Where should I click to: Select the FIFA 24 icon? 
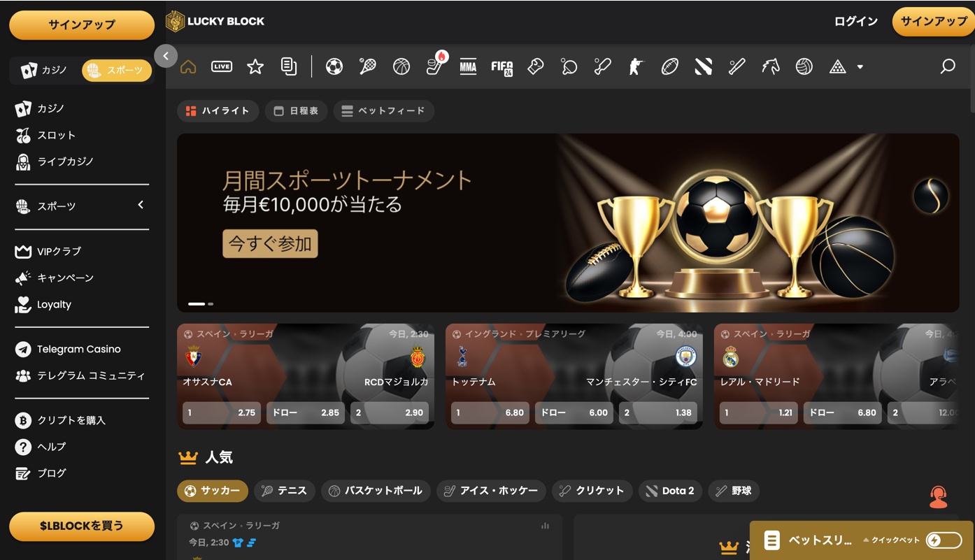[x=502, y=68]
